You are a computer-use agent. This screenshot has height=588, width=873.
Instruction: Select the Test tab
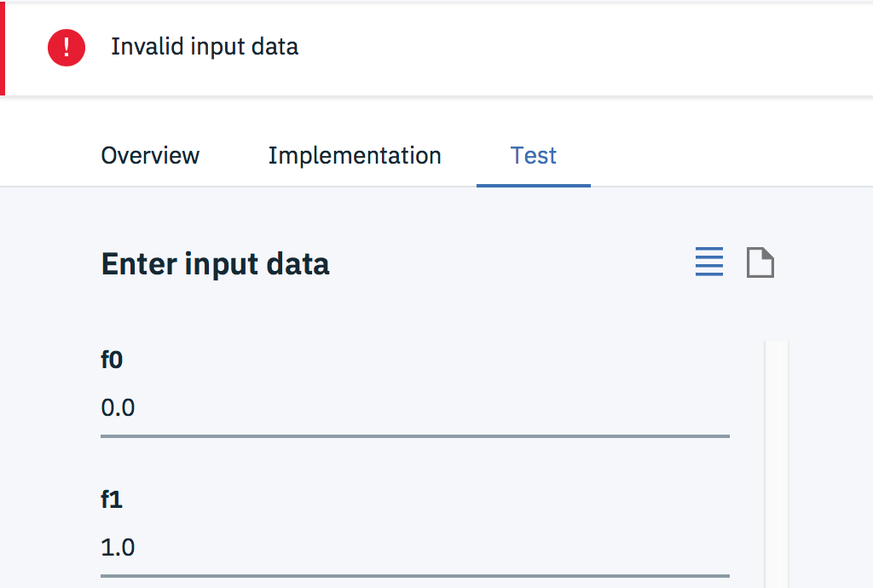click(x=534, y=156)
